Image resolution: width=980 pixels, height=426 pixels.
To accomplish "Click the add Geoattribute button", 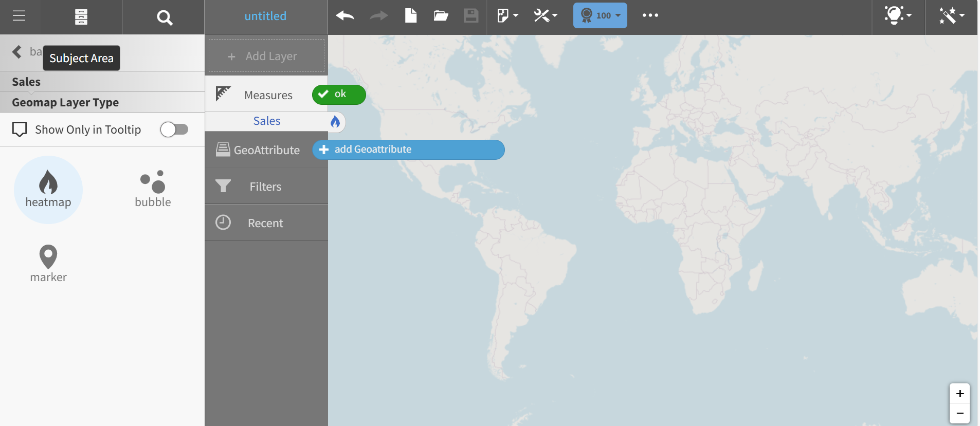I will point(408,150).
